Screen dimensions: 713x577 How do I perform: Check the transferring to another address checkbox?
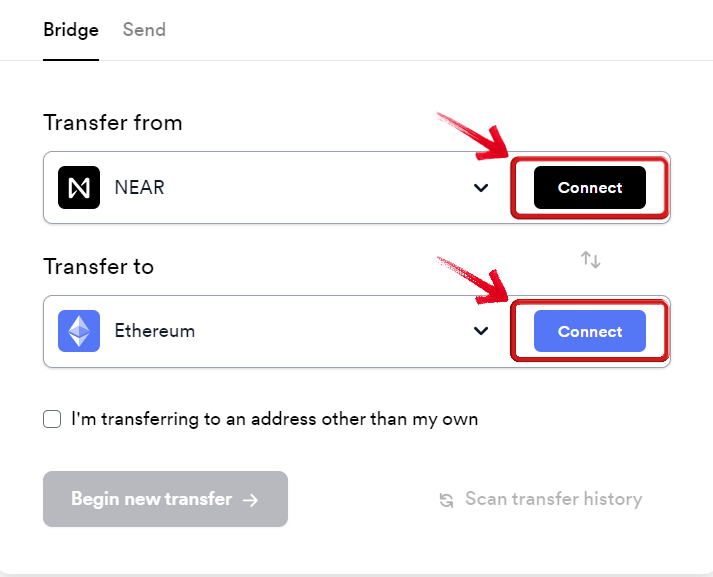point(52,419)
